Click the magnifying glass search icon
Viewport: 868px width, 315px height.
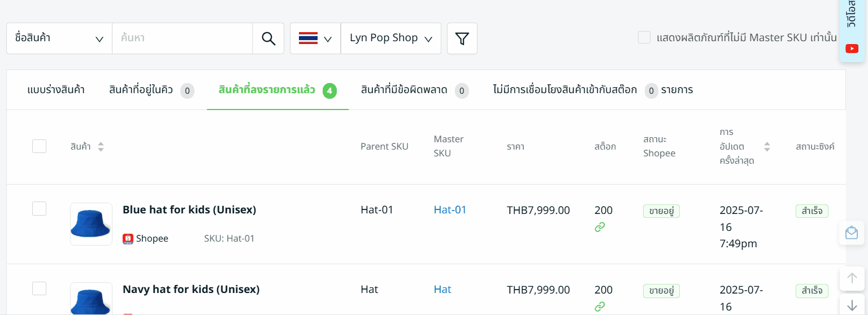268,38
